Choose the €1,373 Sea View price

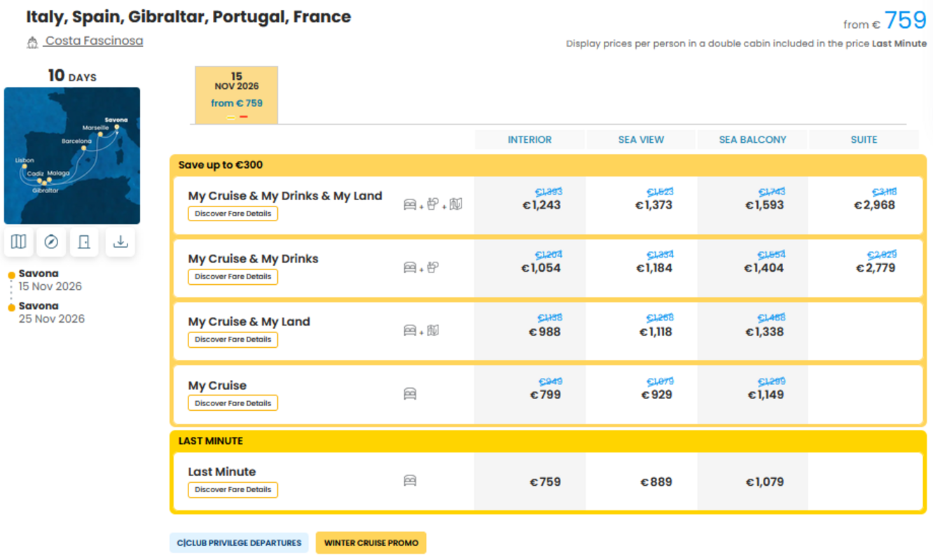pos(654,205)
